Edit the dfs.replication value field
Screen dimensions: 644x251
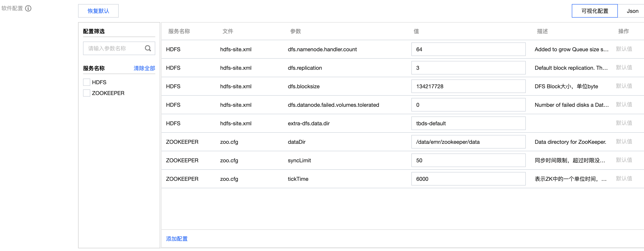pos(468,68)
